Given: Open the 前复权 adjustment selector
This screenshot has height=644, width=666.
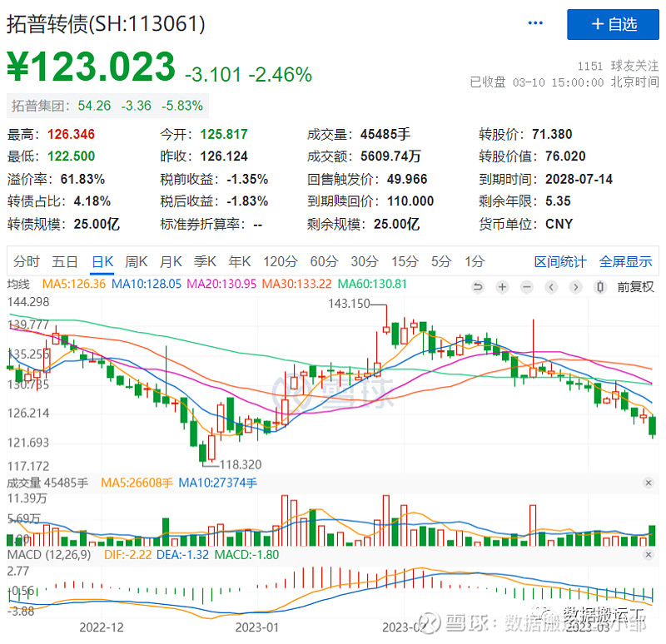Looking at the screenshot, I should [635, 287].
